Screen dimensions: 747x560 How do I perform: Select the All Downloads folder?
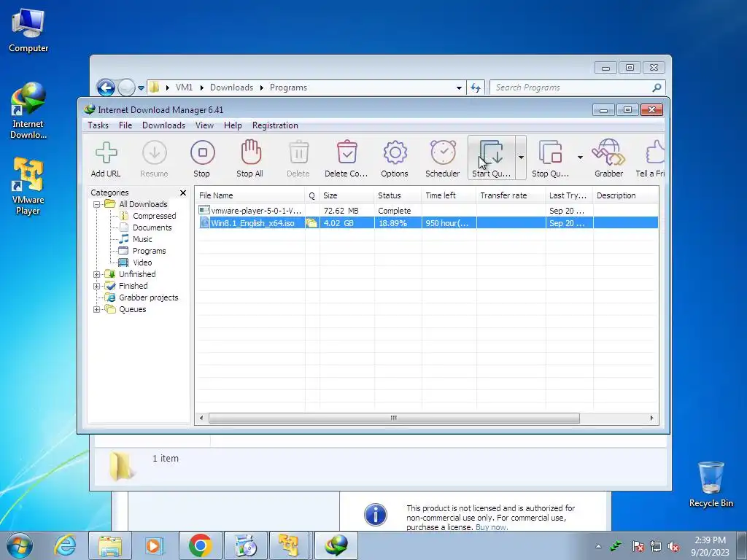143,204
